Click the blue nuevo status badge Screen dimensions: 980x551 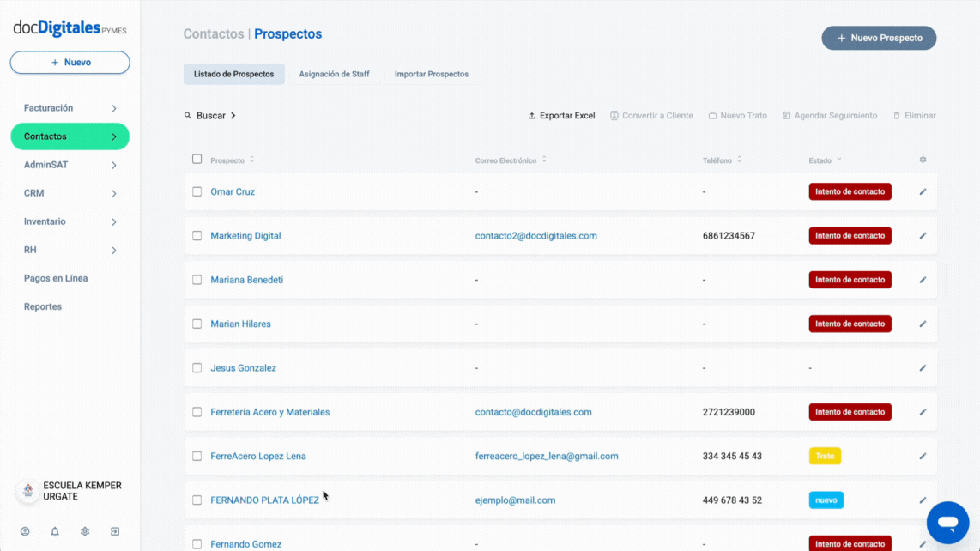826,500
